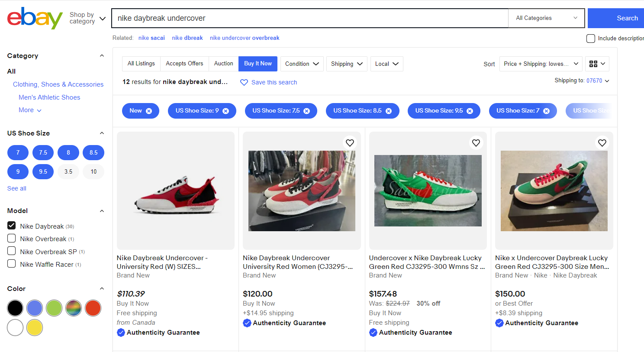This screenshot has width=644, height=352.
Task: Open the related search nike dbreak
Action: 187,38
